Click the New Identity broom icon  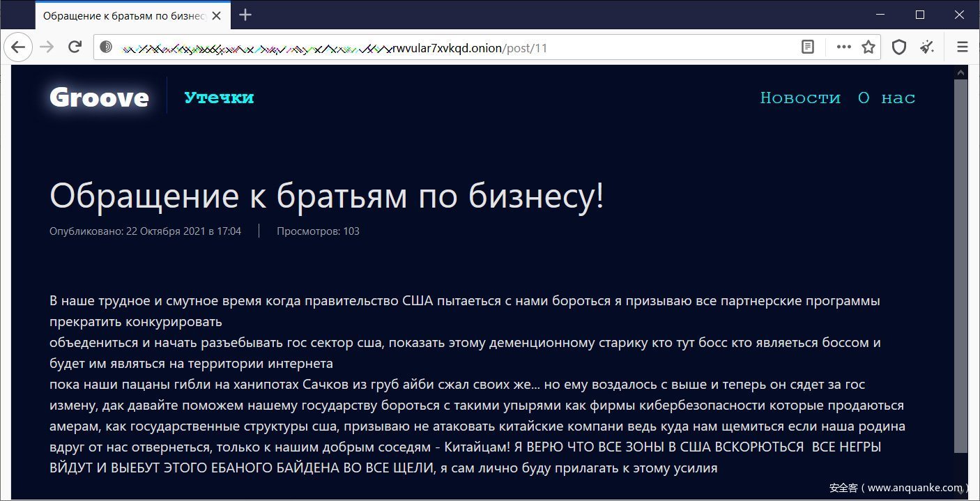tap(926, 47)
